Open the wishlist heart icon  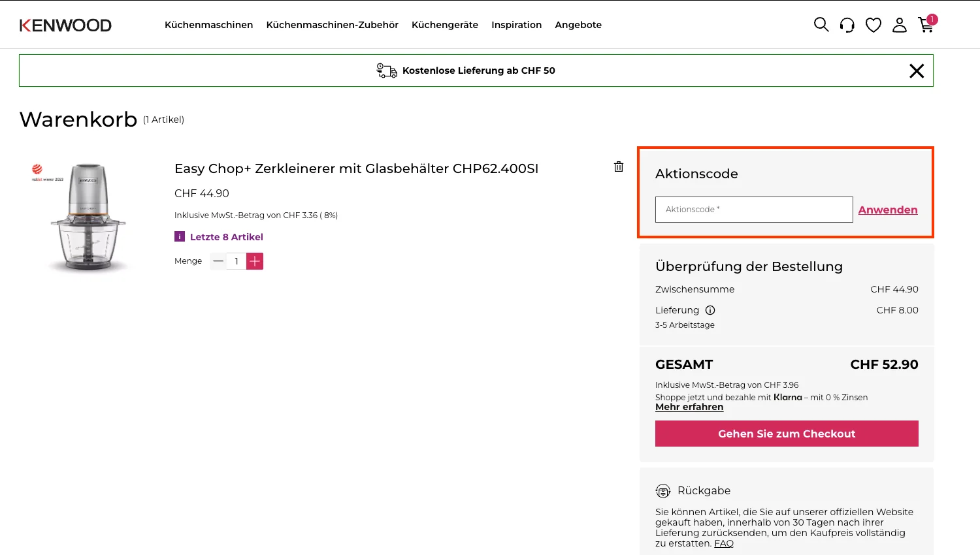873,24
